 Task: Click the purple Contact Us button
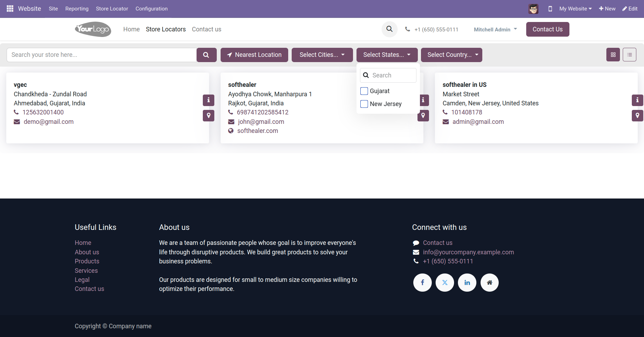(x=547, y=29)
